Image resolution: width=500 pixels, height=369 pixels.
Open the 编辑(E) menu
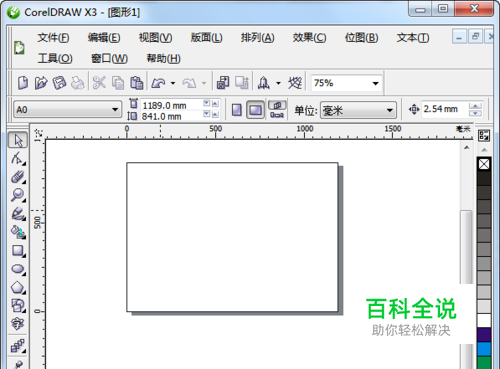(104, 37)
